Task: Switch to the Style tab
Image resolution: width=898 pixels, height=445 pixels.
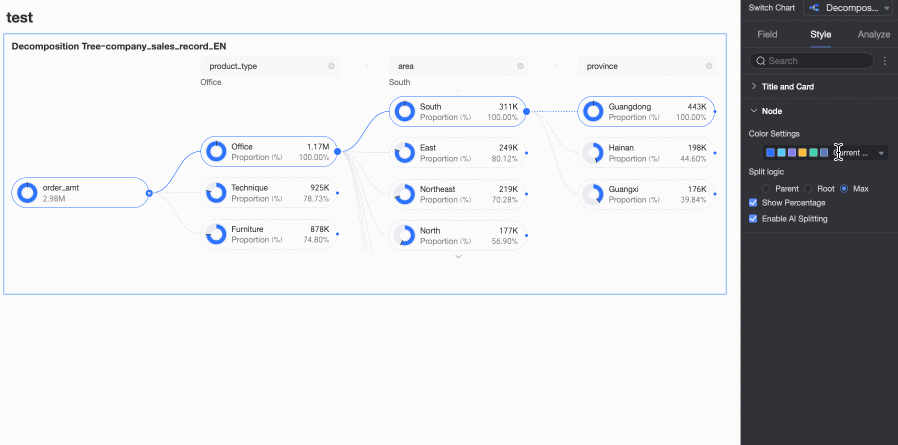Action: [821, 34]
